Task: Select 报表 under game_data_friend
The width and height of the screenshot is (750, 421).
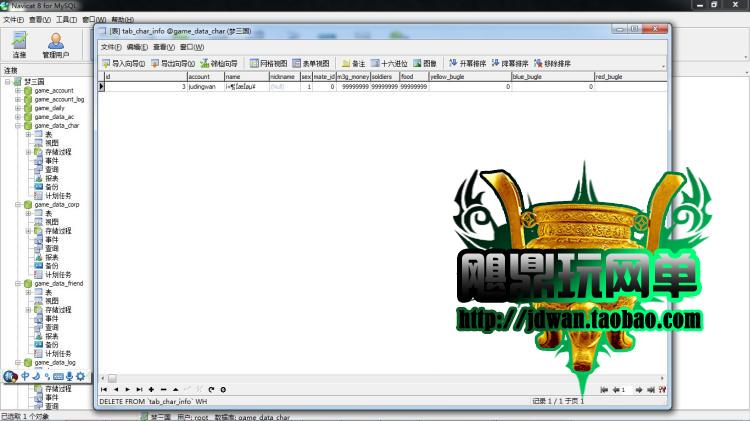Action: [52, 336]
